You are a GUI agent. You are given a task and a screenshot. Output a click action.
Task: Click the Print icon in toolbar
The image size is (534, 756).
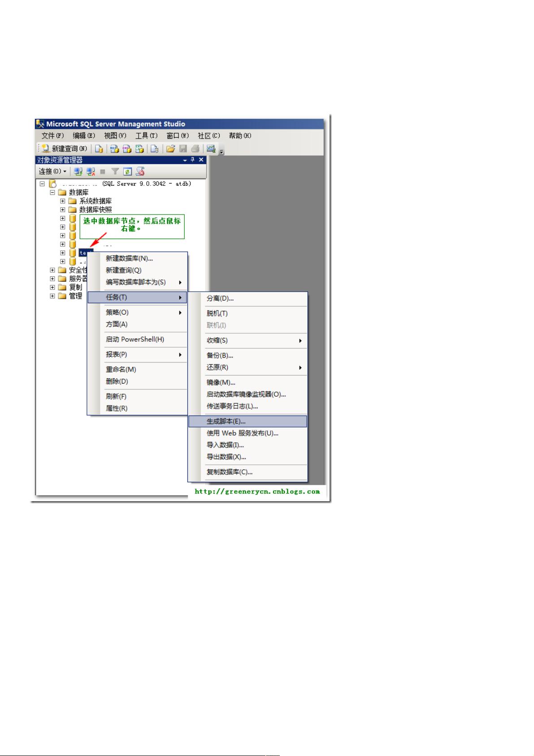(195, 149)
